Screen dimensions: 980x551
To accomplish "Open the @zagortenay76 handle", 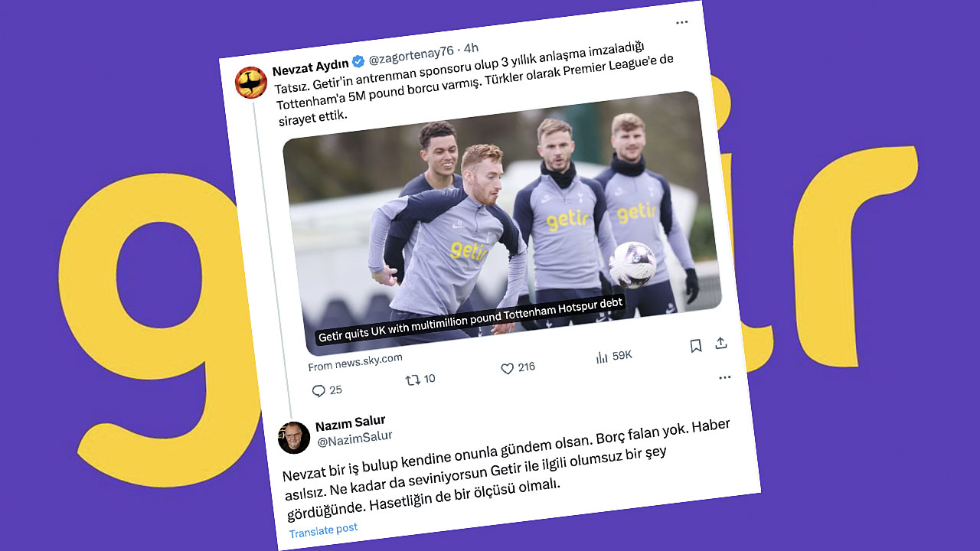I will (411, 56).
